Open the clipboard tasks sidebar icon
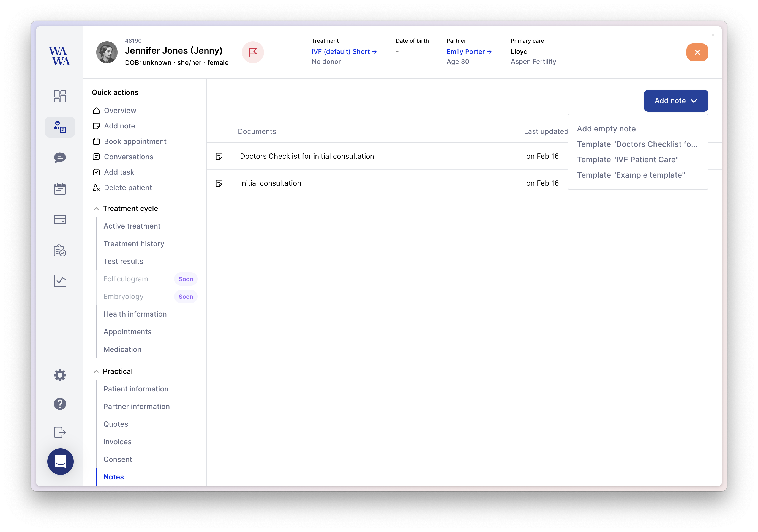Screen dimensions: 758x532 [x=60, y=251]
